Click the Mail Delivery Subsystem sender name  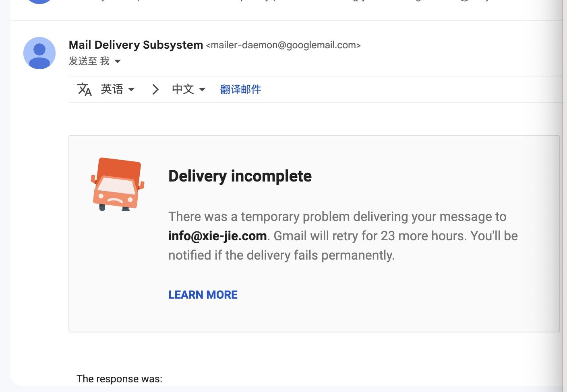(136, 45)
